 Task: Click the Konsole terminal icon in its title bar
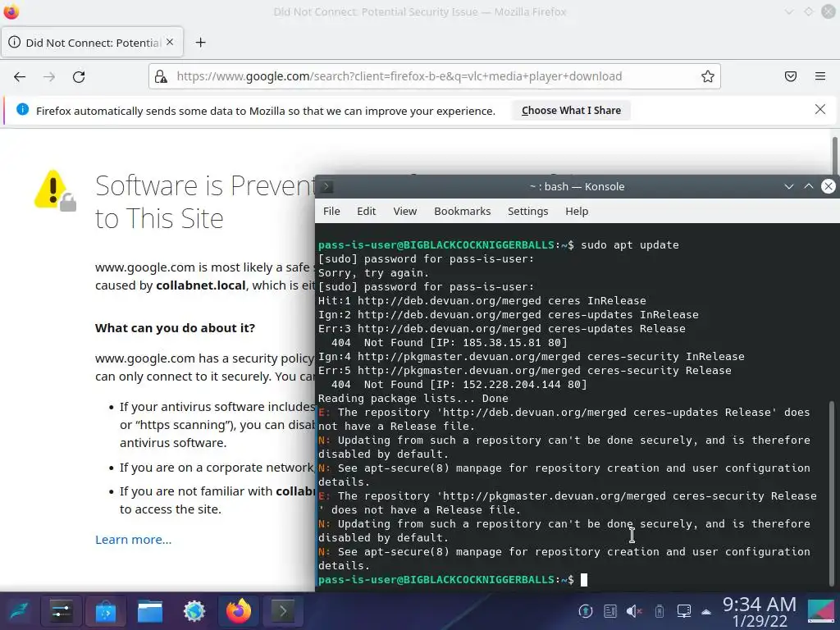click(326, 186)
